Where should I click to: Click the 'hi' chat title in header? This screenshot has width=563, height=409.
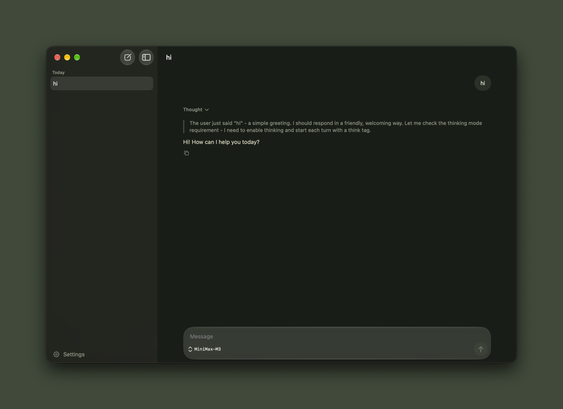point(168,57)
